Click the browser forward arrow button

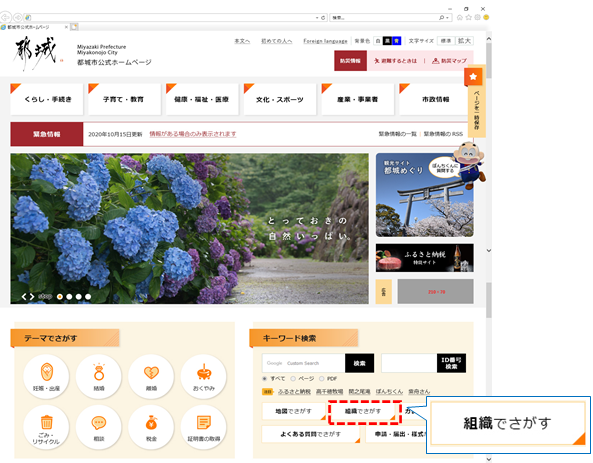pos(17,17)
